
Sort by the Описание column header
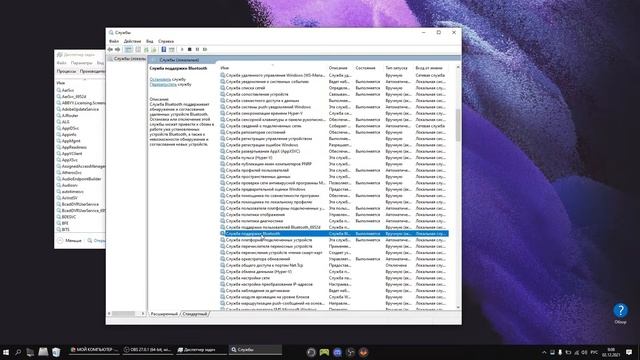click(338, 68)
